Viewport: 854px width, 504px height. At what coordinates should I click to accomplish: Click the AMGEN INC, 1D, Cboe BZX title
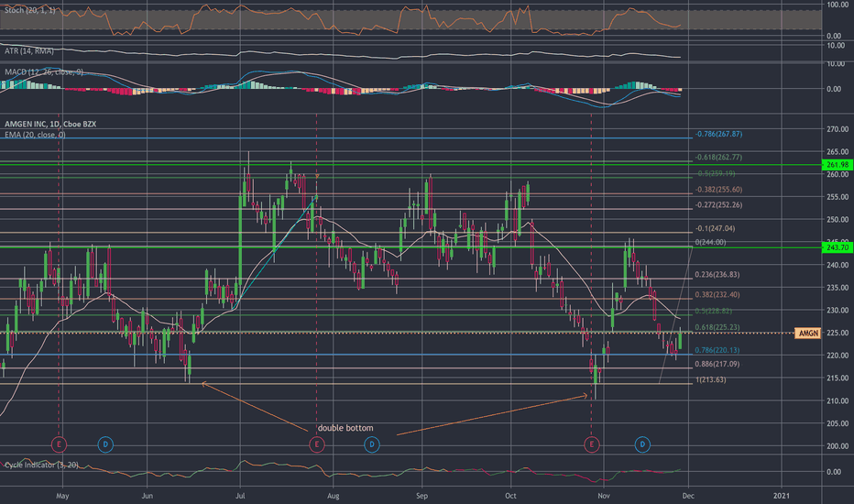[50, 125]
